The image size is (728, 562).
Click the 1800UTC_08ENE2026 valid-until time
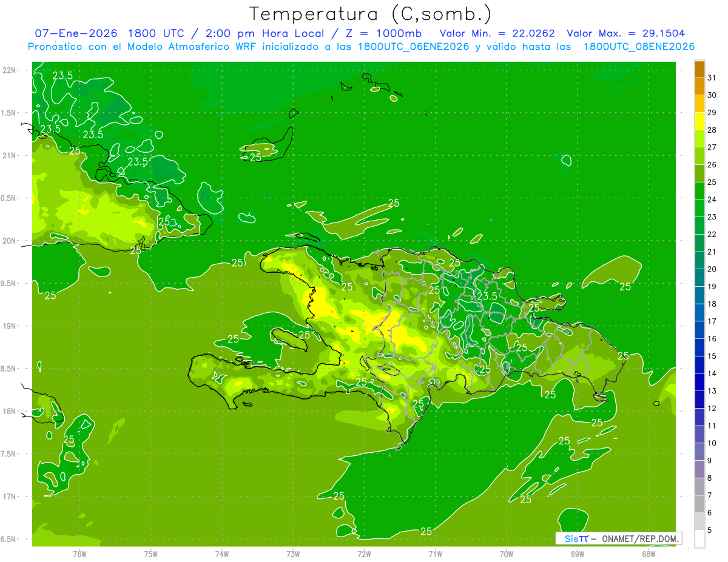(x=639, y=47)
